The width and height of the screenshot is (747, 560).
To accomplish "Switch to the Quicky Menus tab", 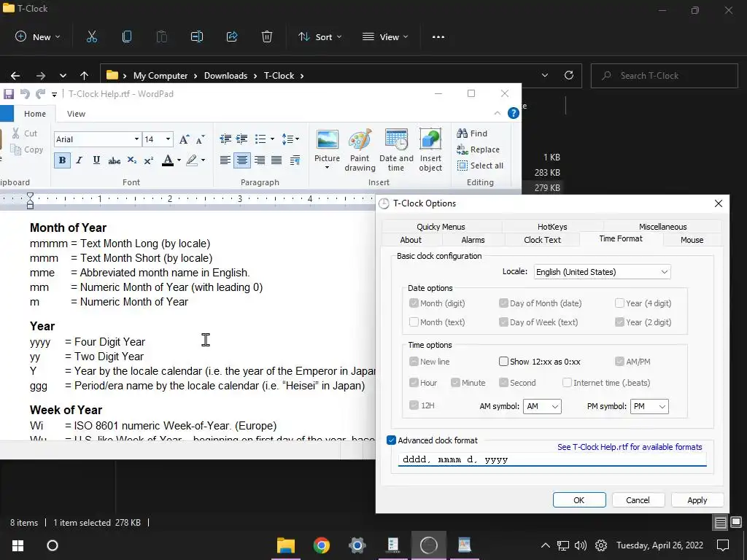I will coord(441,227).
